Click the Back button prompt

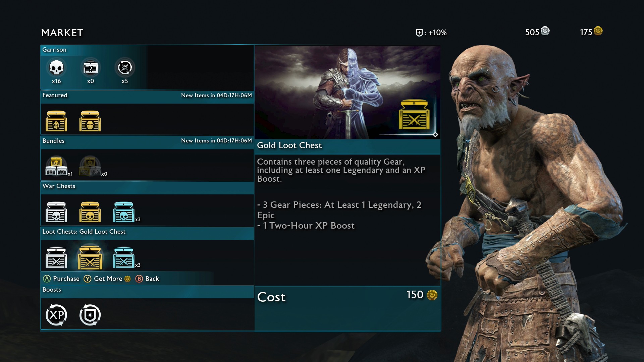pos(147,279)
